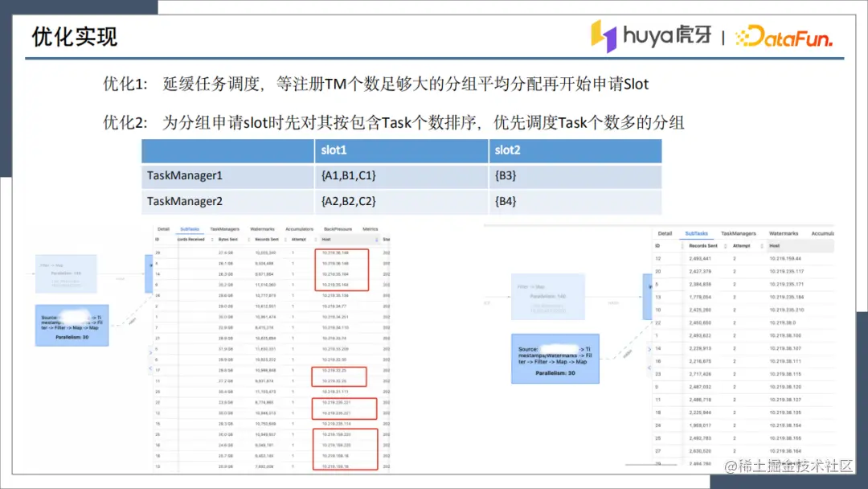Click the DataFun logo
This screenshot has height=489, width=868.
[784, 36]
